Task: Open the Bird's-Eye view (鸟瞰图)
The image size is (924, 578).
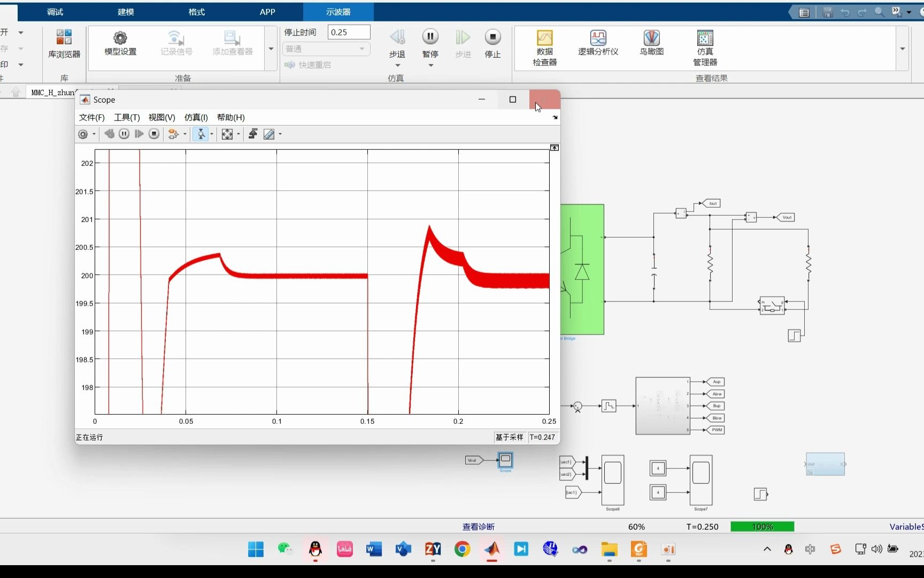Action: (651, 43)
